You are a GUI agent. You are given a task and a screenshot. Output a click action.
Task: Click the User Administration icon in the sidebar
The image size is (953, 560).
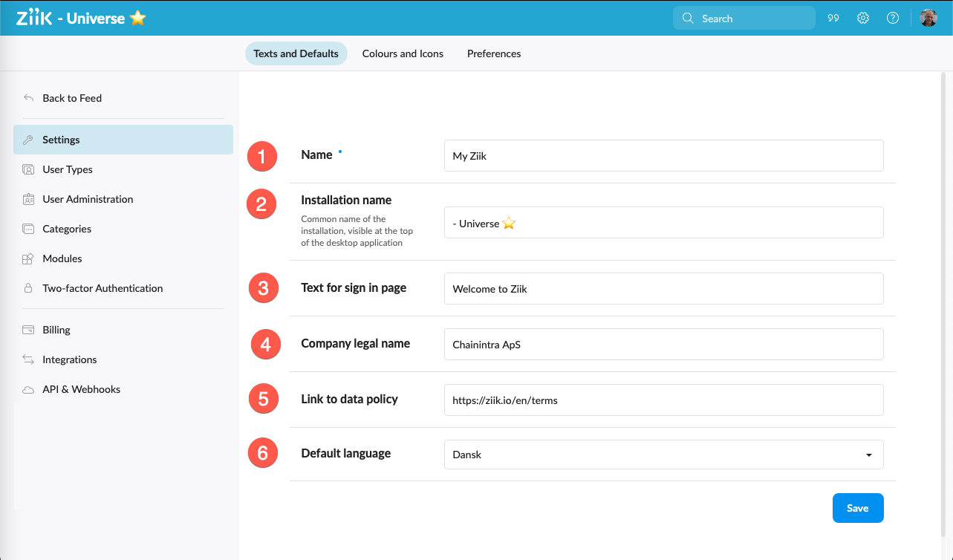coord(28,199)
